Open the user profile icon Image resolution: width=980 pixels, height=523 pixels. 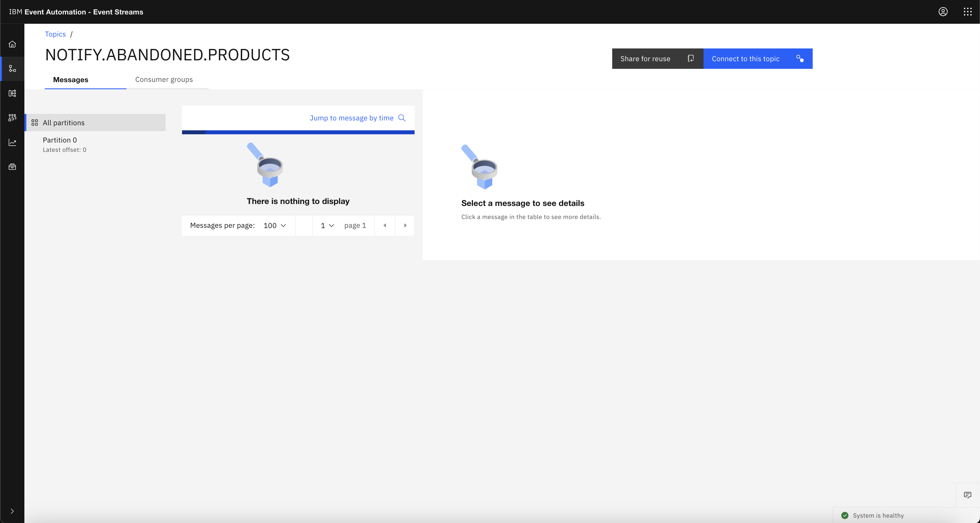[943, 12]
